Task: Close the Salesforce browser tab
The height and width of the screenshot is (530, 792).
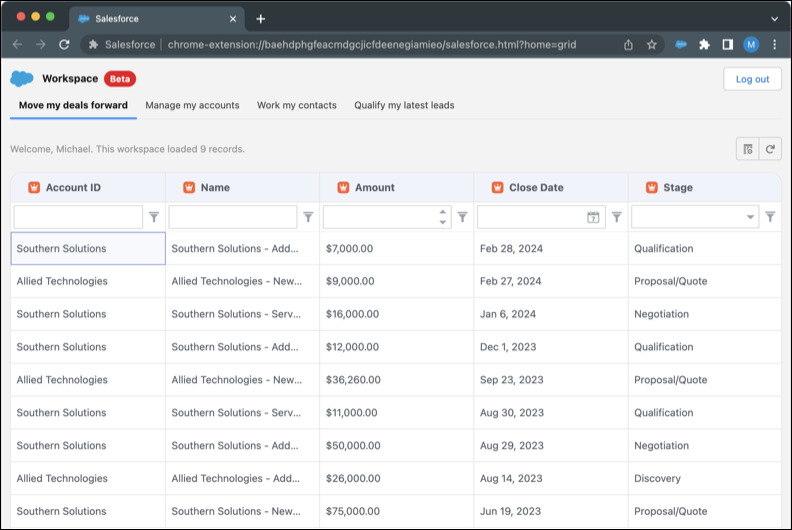Action: (233, 19)
